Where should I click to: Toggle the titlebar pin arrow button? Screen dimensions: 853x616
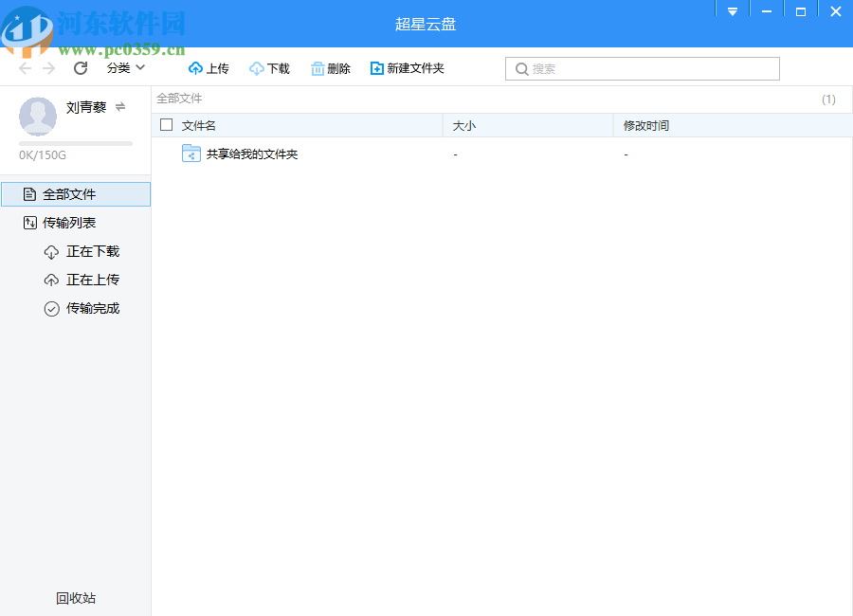coord(732,10)
